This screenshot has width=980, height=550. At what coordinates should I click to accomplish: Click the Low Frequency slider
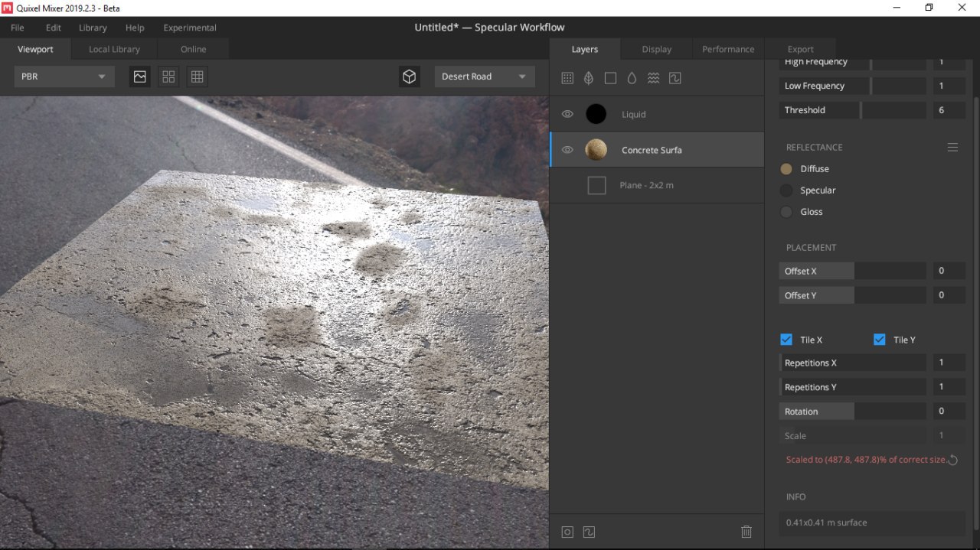853,86
